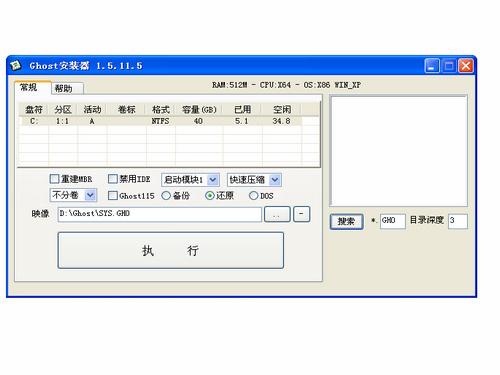Screen dimensions: 500x375
Task: Click the RAM/CPU/OS system info text
Action: coord(287,85)
